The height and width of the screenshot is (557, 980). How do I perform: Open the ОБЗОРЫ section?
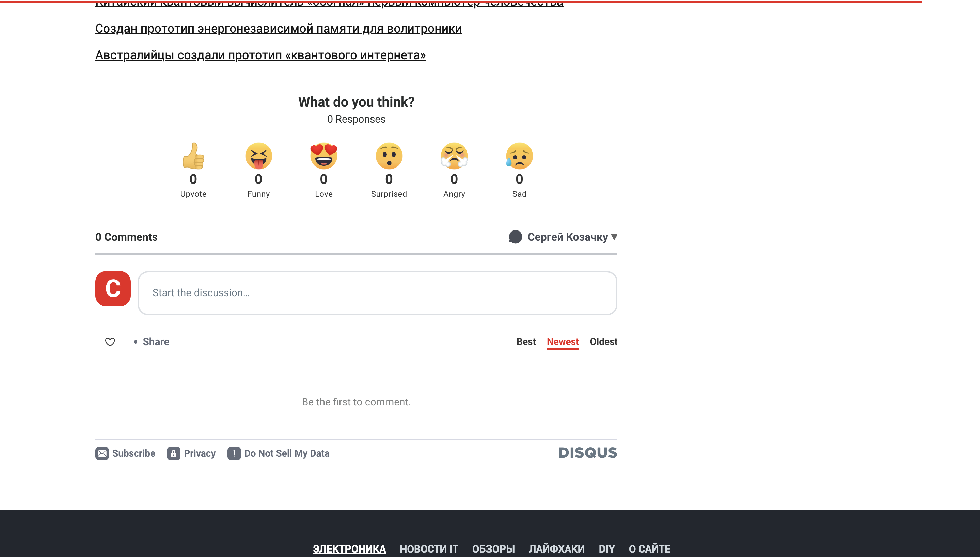493,548
